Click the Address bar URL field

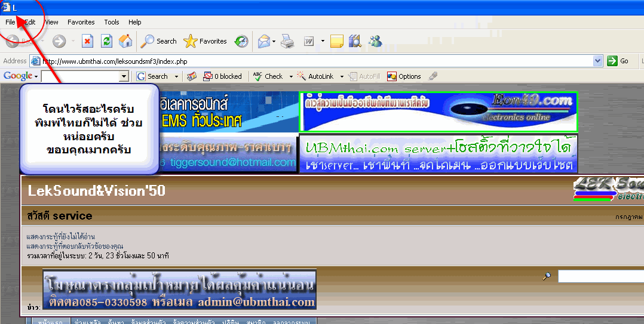pos(317,61)
